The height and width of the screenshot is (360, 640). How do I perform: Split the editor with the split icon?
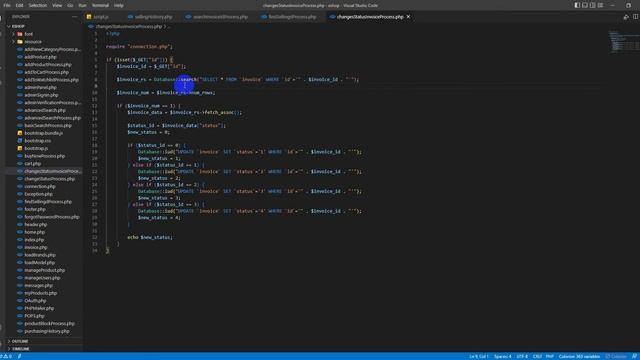click(x=636, y=17)
